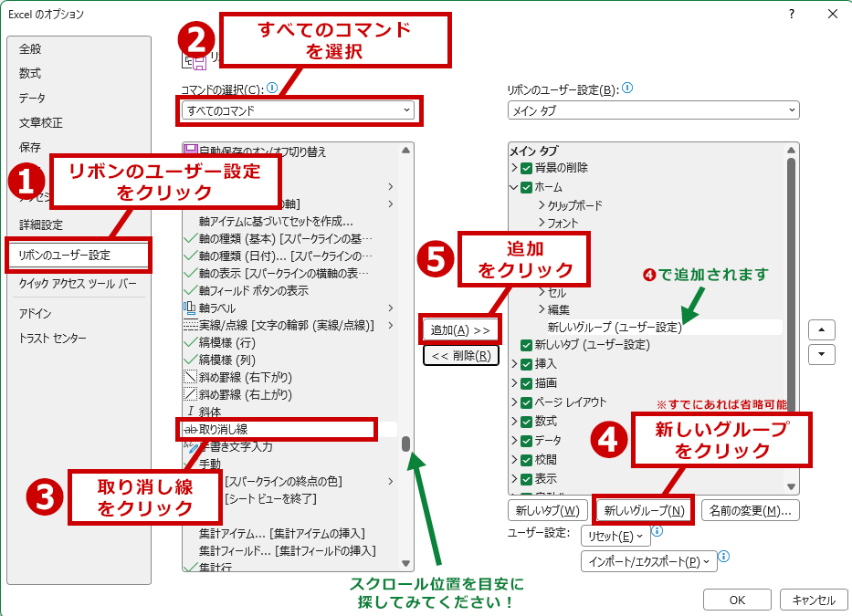Viewport: 852px width, 616px height.
Task: Open the すべてのコマンド dropdown
Action: 298,110
